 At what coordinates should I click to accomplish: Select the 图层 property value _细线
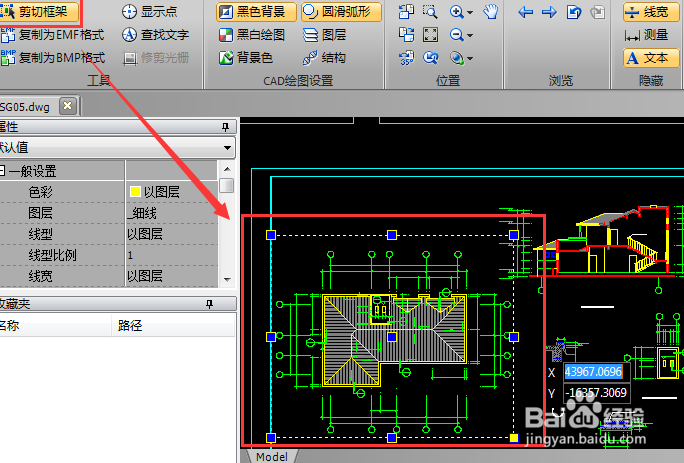pos(142,213)
